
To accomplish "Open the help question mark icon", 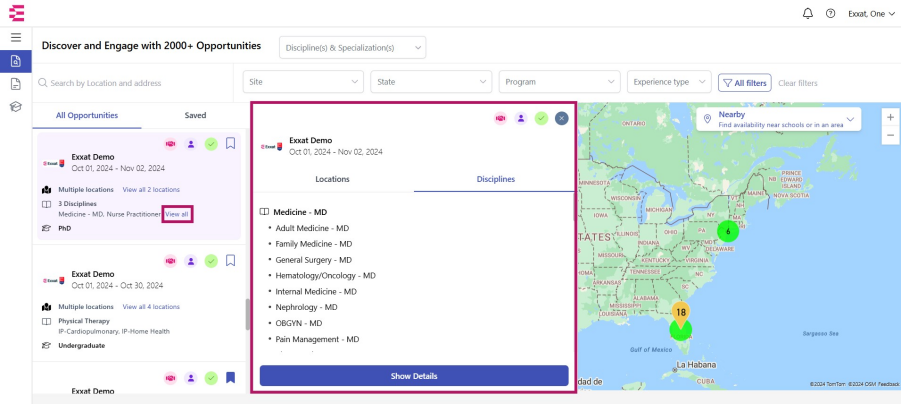I will click(x=830, y=14).
